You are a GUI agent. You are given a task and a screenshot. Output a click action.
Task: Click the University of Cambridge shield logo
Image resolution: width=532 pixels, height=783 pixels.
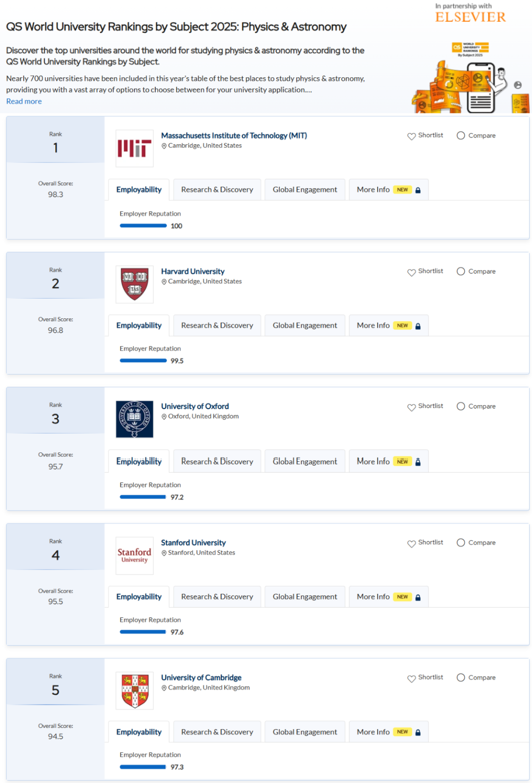(x=134, y=691)
